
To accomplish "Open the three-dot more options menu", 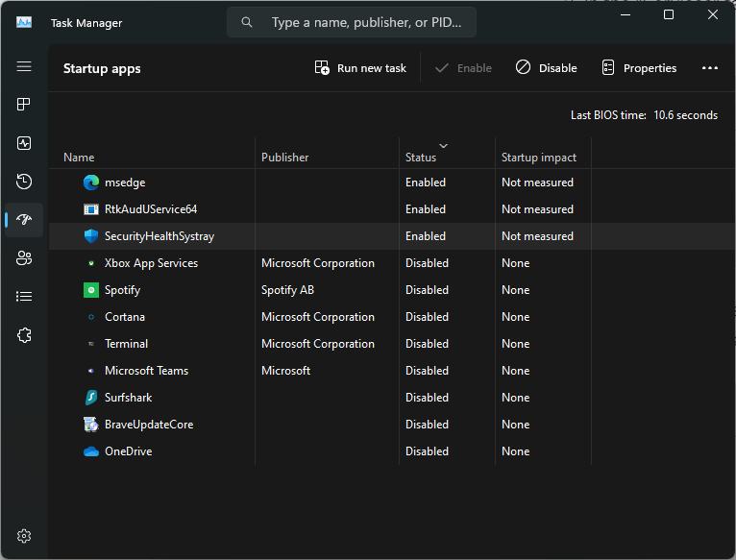I will pyautogui.click(x=710, y=68).
